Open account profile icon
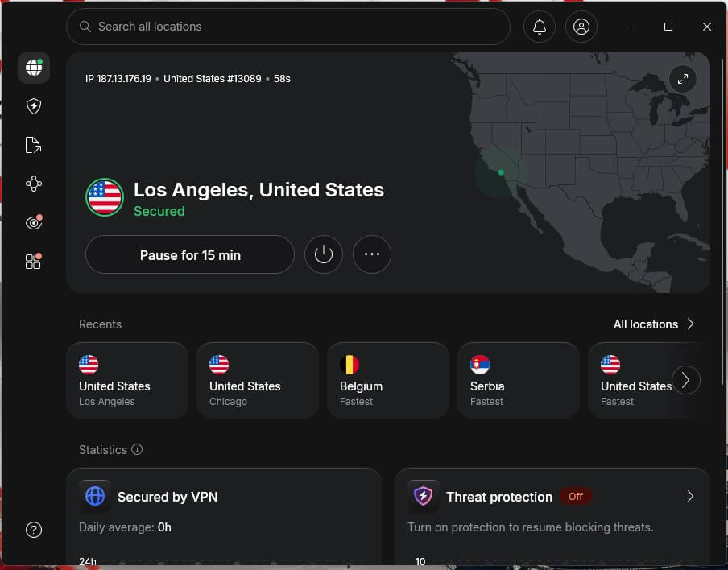Screen dimensions: 728x570 point(581,27)
